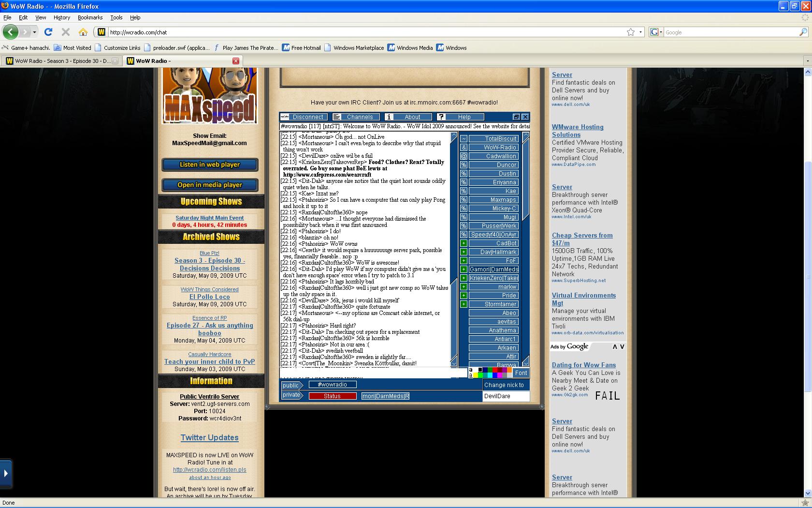The image size is (812, 508).
Task: Click the bold 'a' text style icon
Action: point(470,370)
